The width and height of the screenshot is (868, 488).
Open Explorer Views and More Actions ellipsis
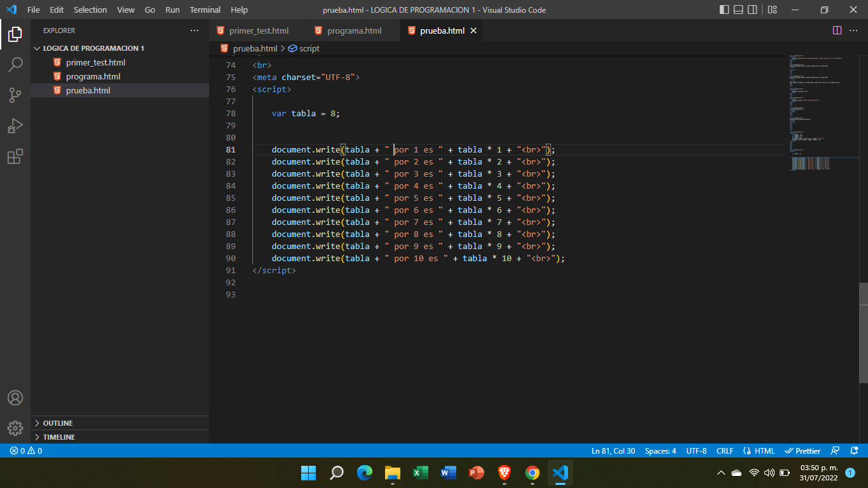(x=194, y=30)
